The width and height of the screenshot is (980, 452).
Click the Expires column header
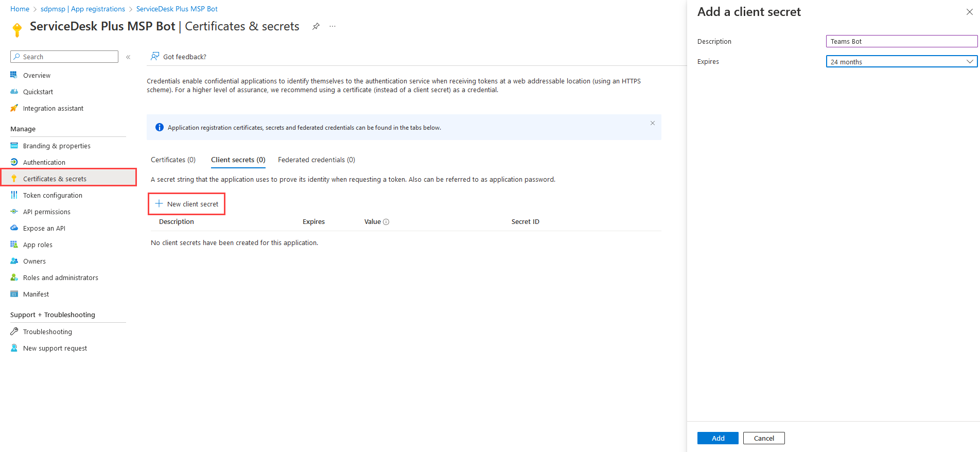pos(313,222)
